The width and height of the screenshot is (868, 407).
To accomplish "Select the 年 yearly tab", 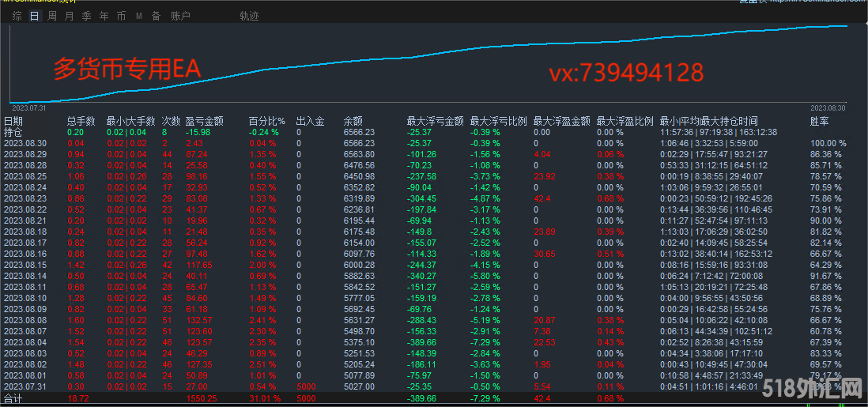I will 104,16.
